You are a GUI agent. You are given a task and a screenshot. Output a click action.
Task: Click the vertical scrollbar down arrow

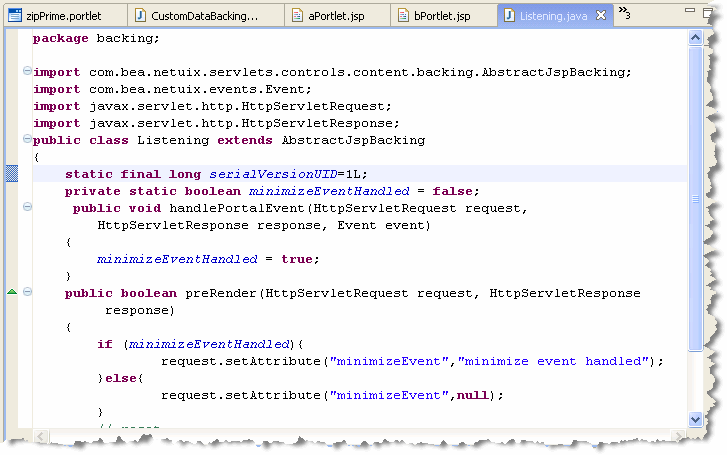[695, 419]
